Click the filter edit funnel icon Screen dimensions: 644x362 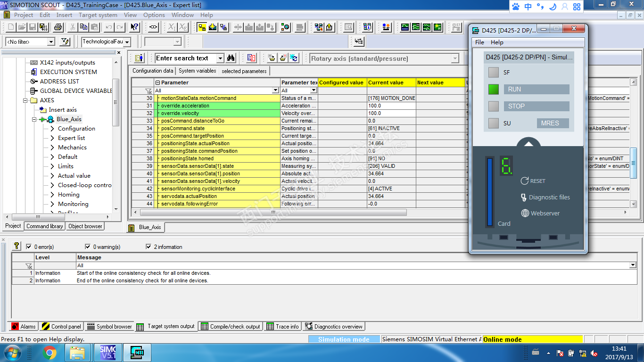(x=65, y=42)
